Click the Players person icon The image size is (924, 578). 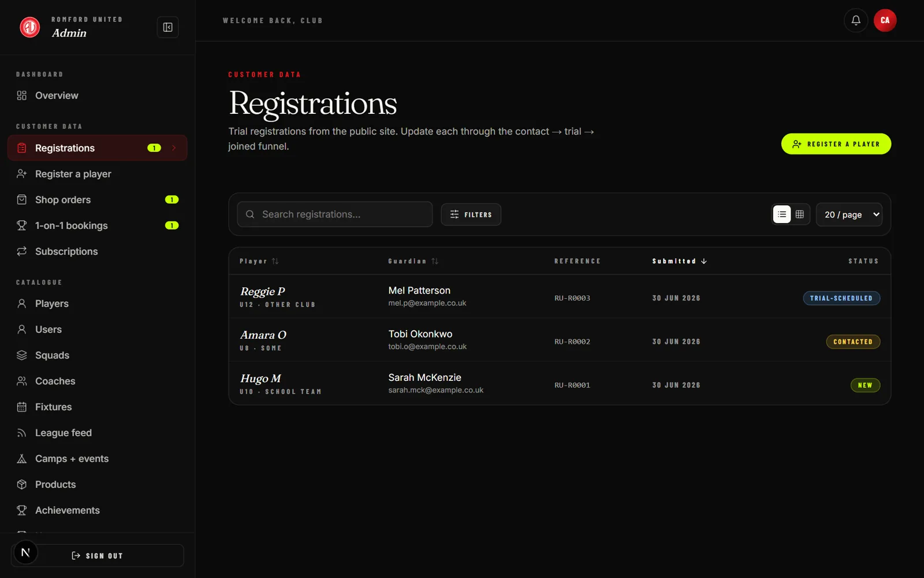[22, 303]
